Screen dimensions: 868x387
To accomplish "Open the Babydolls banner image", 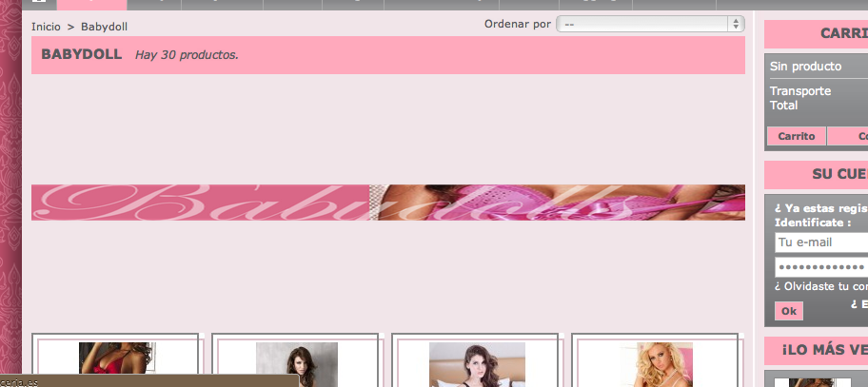I will 388,203.
